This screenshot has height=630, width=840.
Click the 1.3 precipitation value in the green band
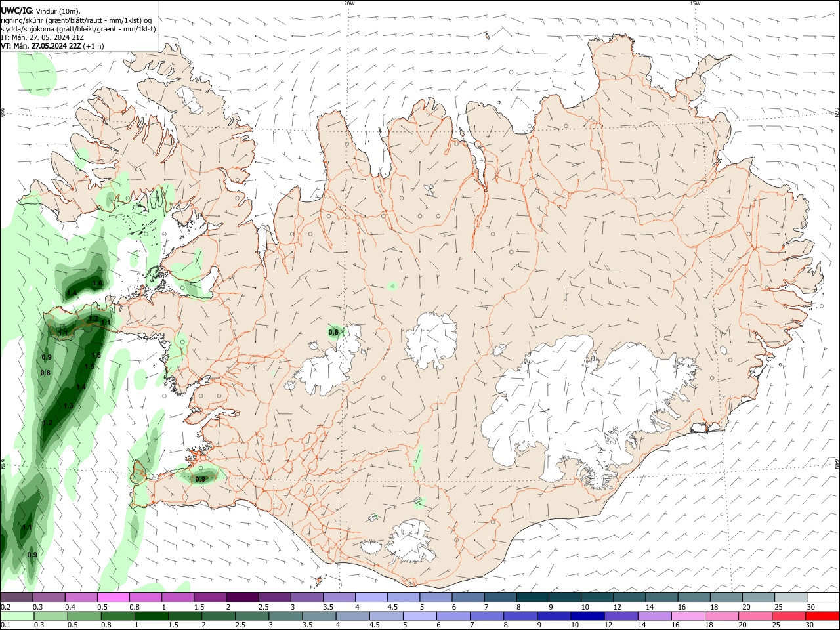(68, 406)
